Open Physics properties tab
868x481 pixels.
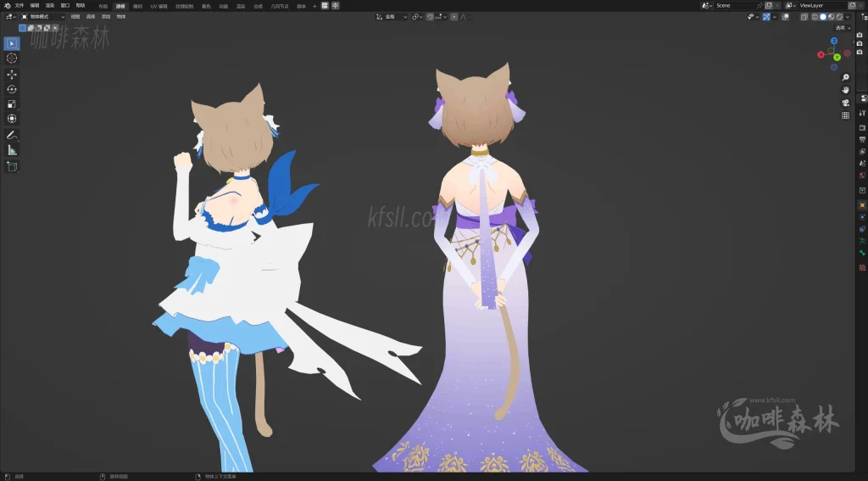[862, 216]
